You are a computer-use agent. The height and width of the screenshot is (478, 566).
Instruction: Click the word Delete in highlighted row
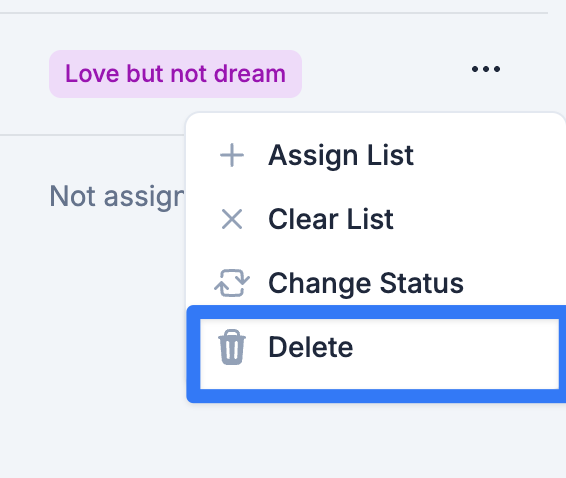coord(310,347)
